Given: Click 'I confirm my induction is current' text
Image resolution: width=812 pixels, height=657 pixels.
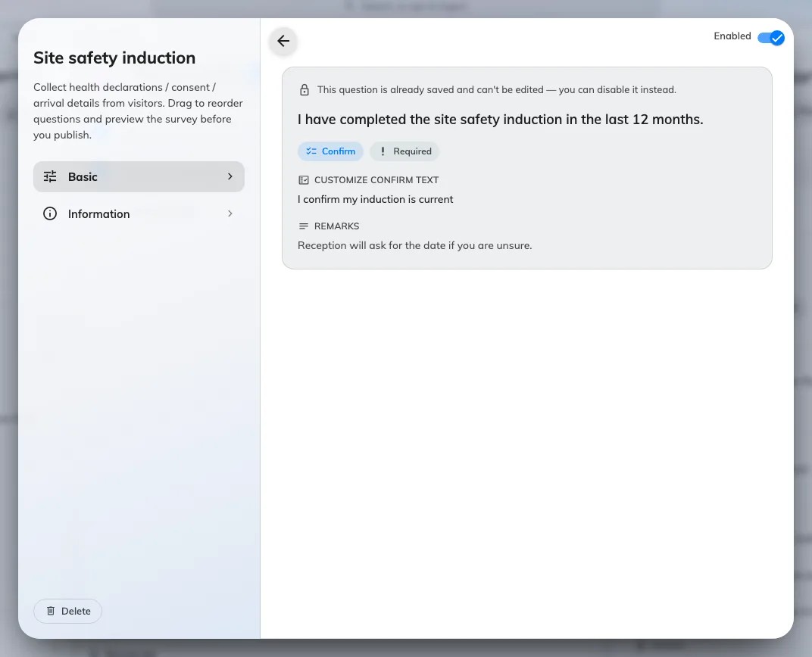Looking at the screenshot, I should 376,199.
